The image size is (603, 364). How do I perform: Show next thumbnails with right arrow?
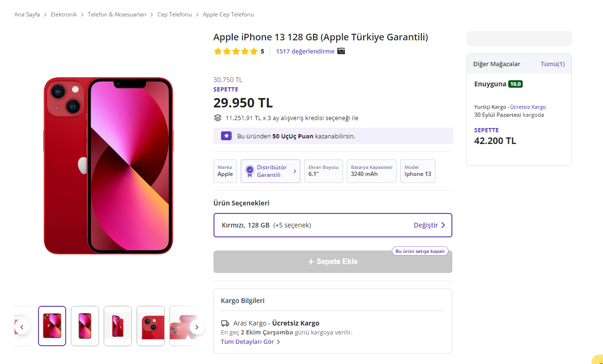pos(197,327)
